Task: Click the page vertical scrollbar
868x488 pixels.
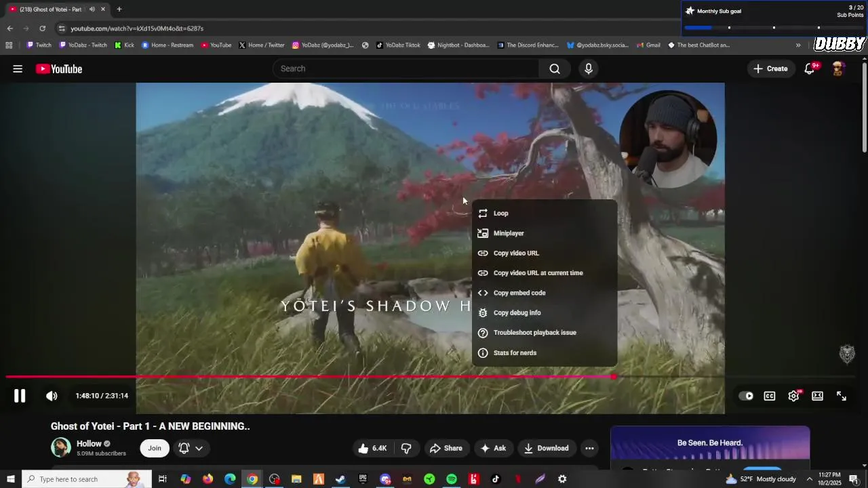Action: (x=864, y=106)
